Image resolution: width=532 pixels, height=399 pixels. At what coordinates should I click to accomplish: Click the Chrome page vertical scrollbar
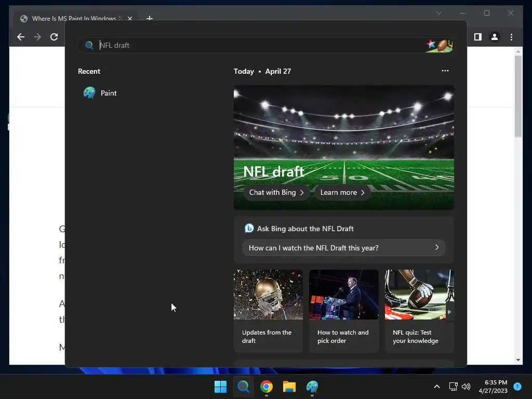[x=518, y=96]
